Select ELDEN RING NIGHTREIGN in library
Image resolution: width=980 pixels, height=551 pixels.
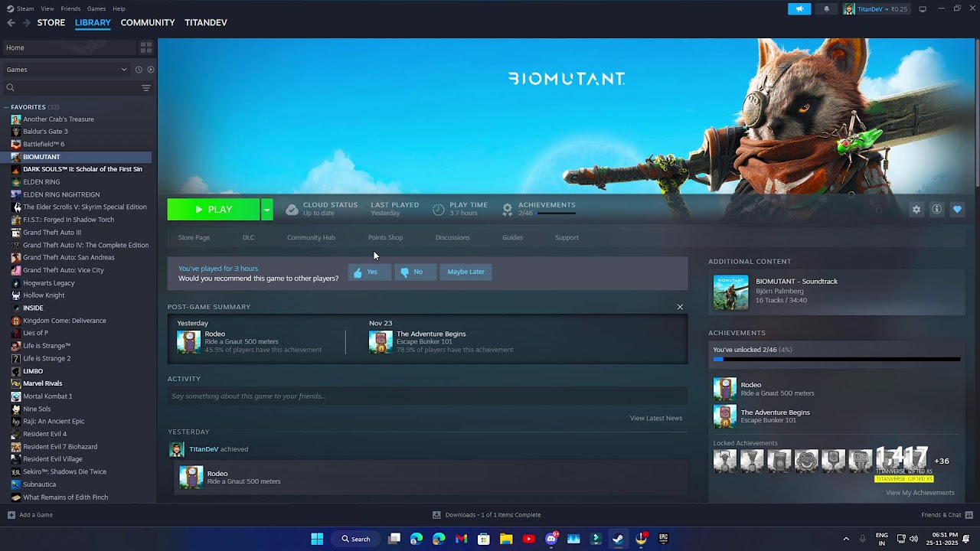[x=61, y=194]
